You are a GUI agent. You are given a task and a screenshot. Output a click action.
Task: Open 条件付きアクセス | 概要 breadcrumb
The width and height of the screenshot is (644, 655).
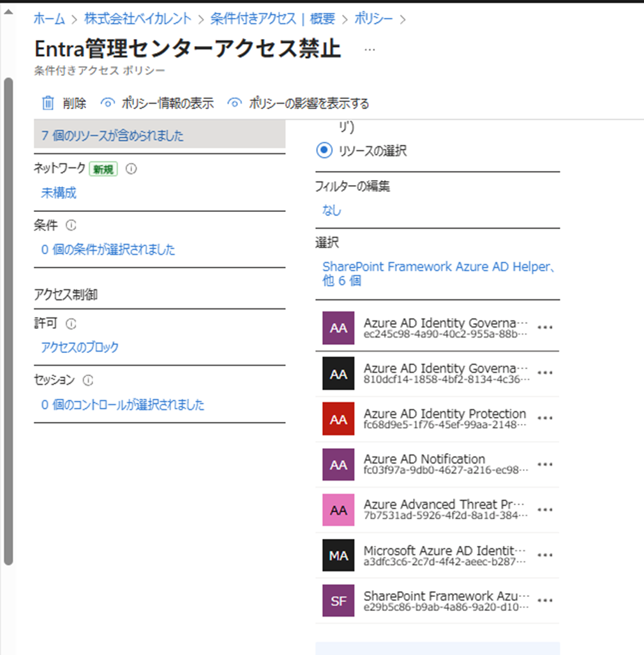[x=273, y=19]
